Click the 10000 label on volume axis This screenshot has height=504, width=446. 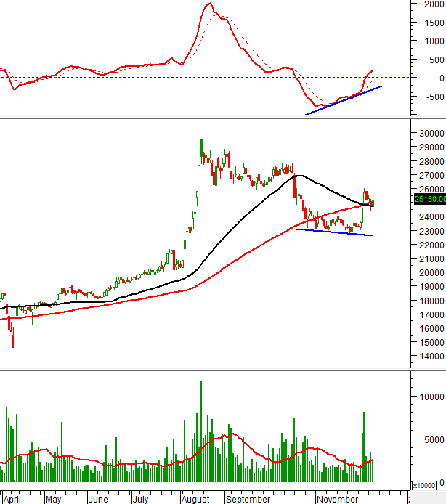(429, 397)
